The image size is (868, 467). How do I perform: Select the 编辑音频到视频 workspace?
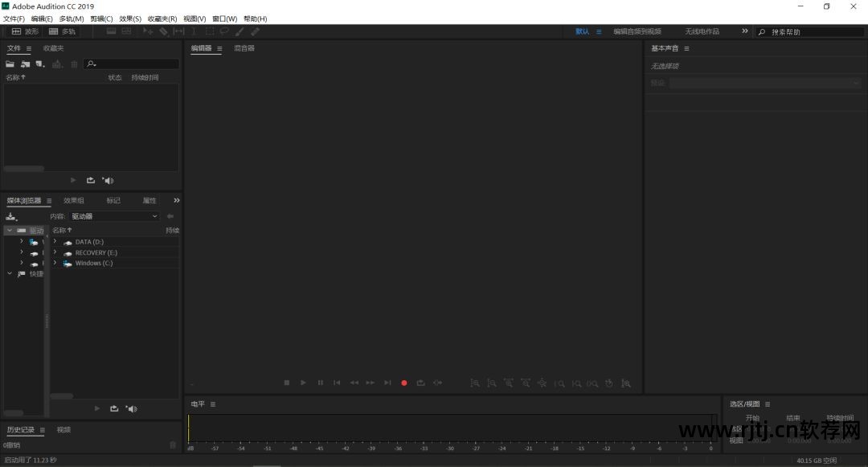tap(637, 31)
